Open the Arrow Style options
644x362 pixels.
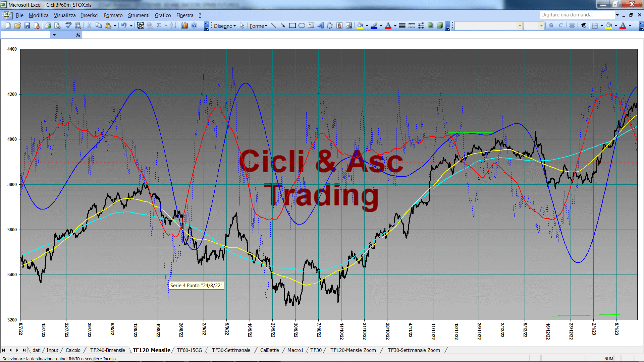[x=421, y=25]
